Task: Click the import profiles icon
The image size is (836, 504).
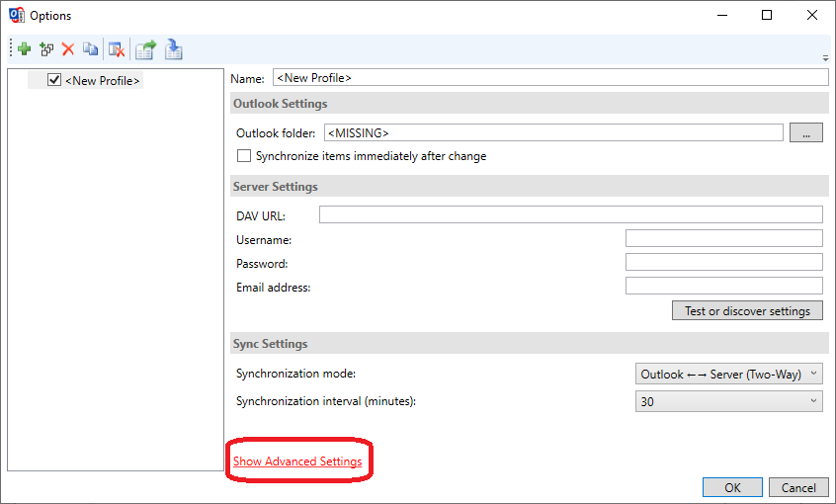Action: (x=174, y=48)
